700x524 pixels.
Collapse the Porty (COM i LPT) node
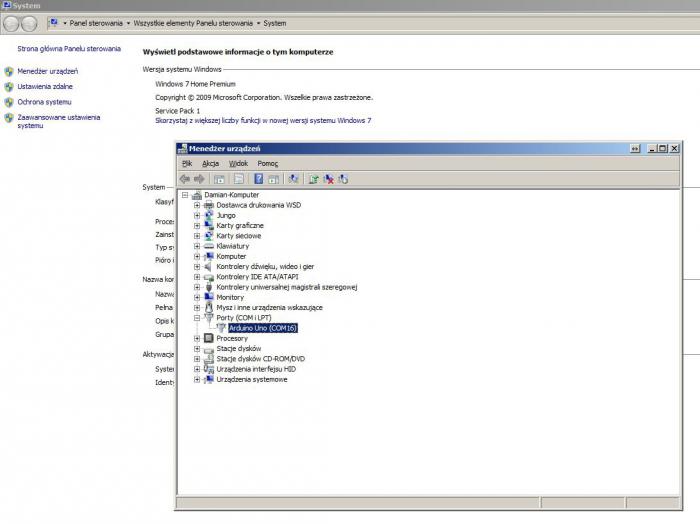click(x=197, y=318)
